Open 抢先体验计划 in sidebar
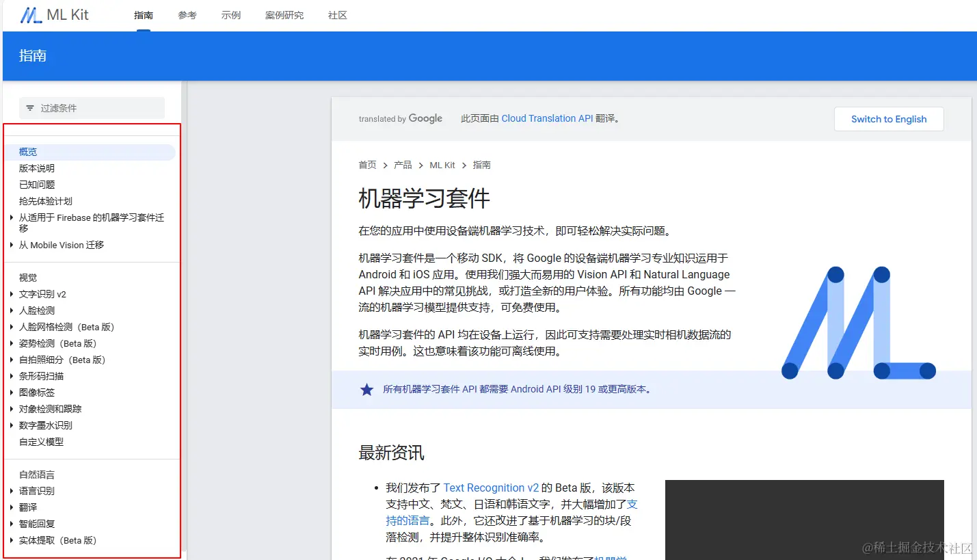This screenshot has height=560, width=977. tap(46, 201)
